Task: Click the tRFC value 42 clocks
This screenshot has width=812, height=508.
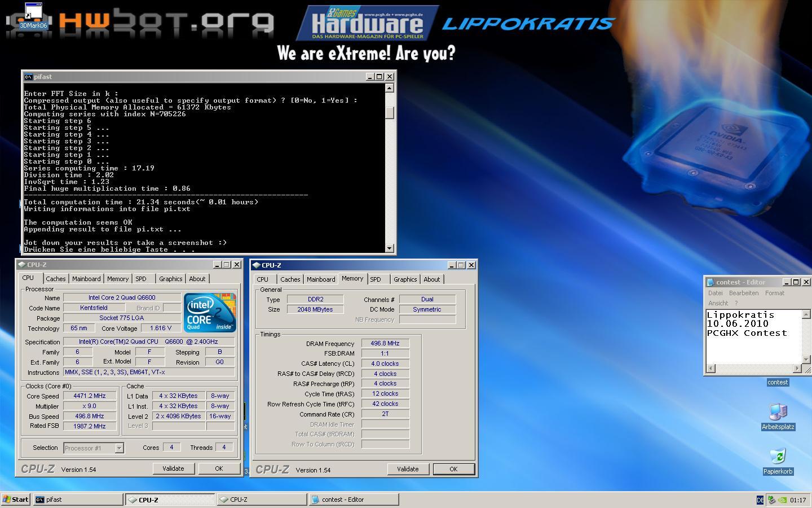Action: tap(385, 404)
